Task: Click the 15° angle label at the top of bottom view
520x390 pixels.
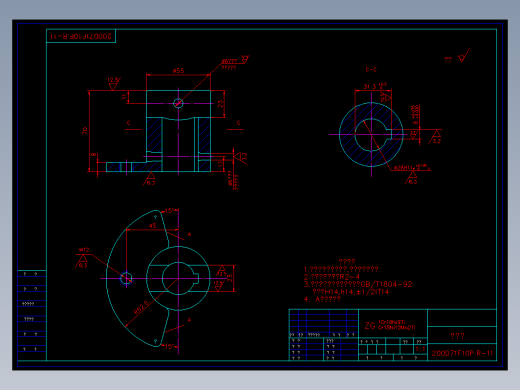Action: 170,211
